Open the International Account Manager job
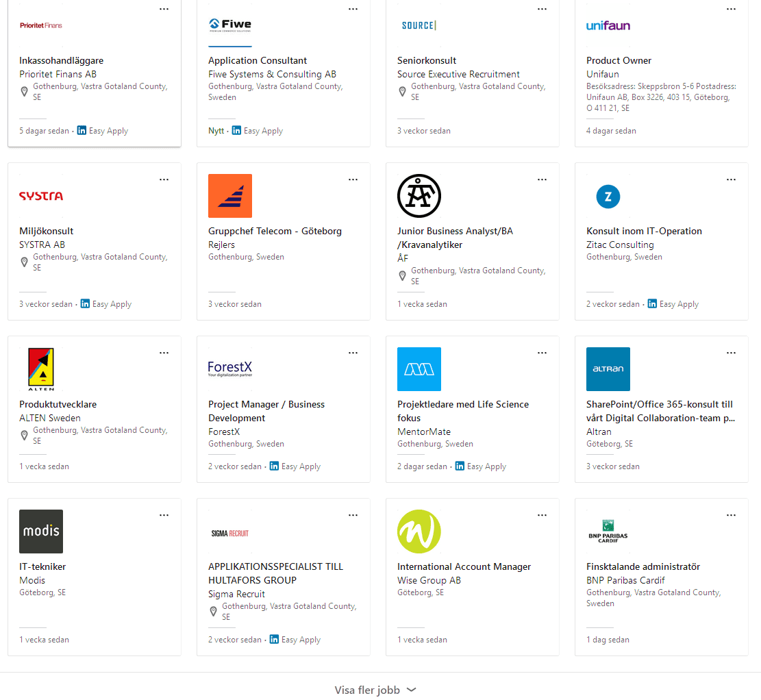This screenshot has width=761, height=700. (x=464, y=566)
